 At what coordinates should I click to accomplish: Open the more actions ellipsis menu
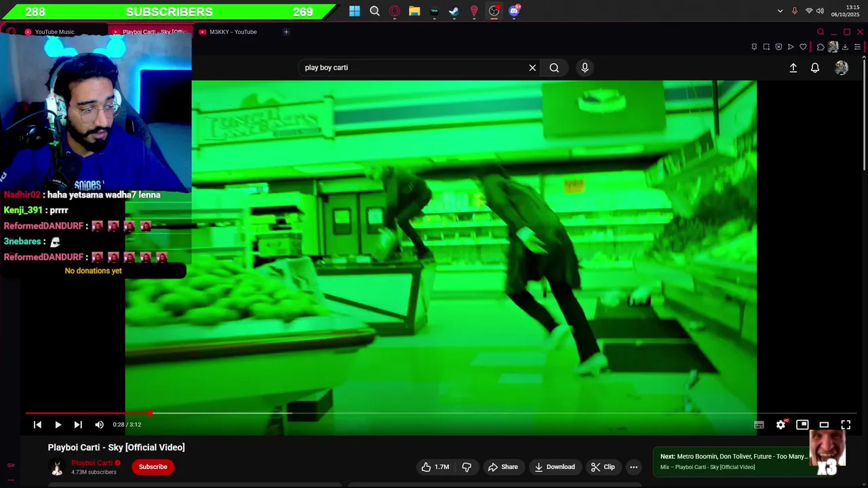pos(633,467)
